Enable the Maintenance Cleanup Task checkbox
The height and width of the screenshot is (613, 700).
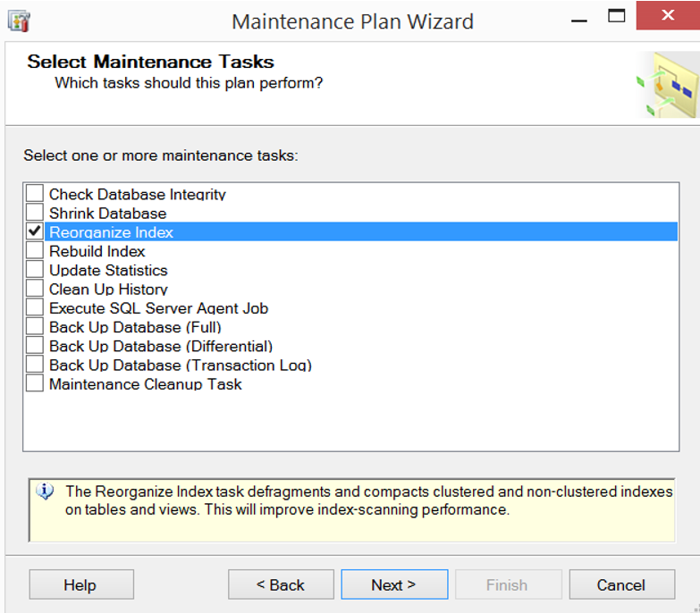(34, 383)
